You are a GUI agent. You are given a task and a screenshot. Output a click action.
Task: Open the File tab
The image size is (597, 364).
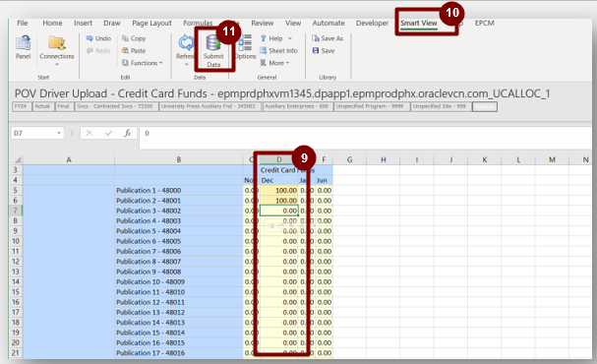(x=22, y=23)
